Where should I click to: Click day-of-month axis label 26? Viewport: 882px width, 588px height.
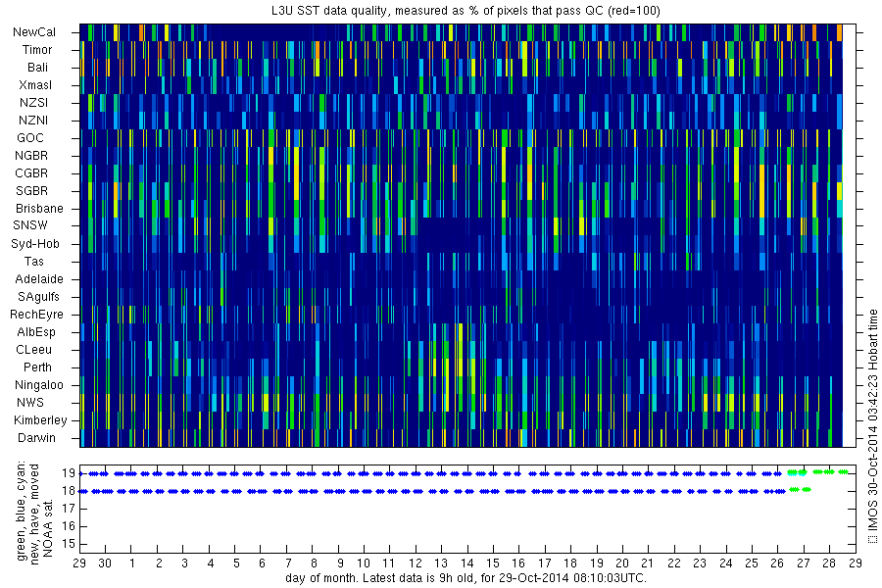[777, 563]
